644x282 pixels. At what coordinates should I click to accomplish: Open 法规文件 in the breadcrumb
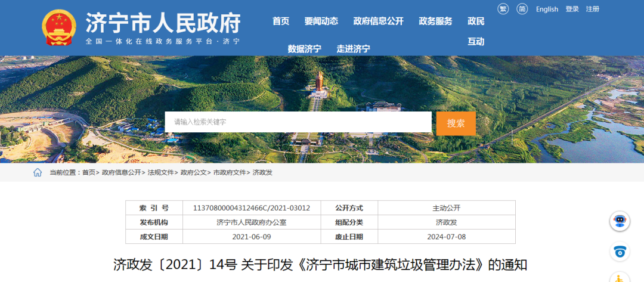(x=161, y=172)
